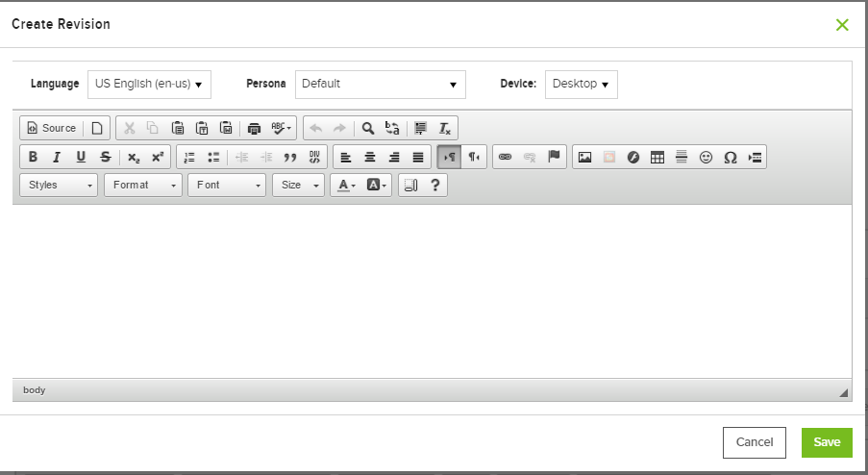Viewport: 868px width, 475px height.
Task: Click the Show Blocks icon
Action: (410, 185)
